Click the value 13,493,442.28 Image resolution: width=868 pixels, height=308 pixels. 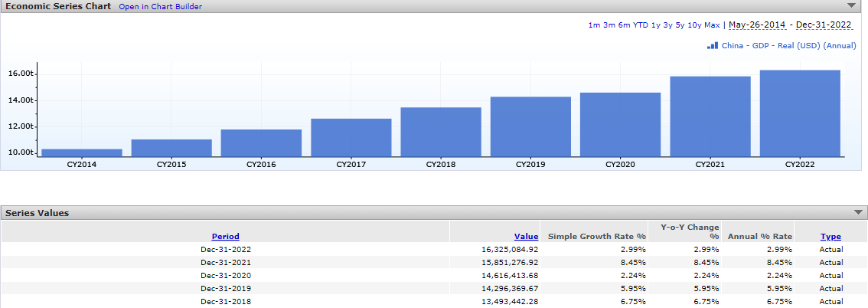point(510,301)
